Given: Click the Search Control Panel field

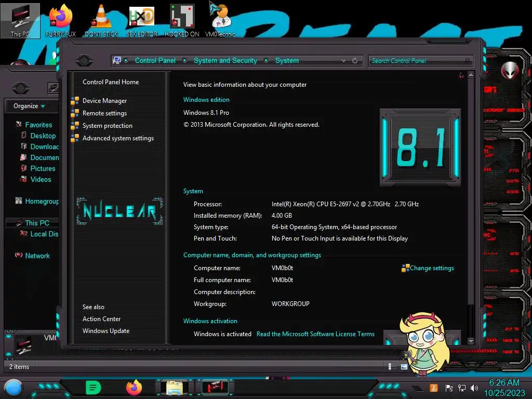Looking at the screenshot, I should (x=420, y=61).
